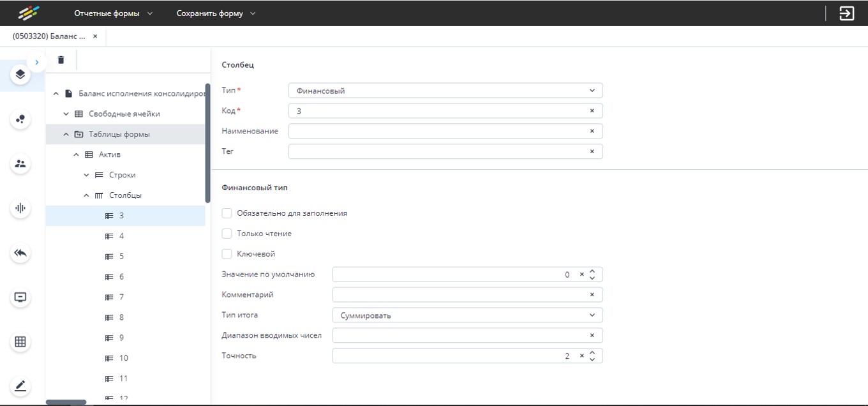Click the exit icon in top right
This screenshot has width=868, height=406.
[846, 13]
